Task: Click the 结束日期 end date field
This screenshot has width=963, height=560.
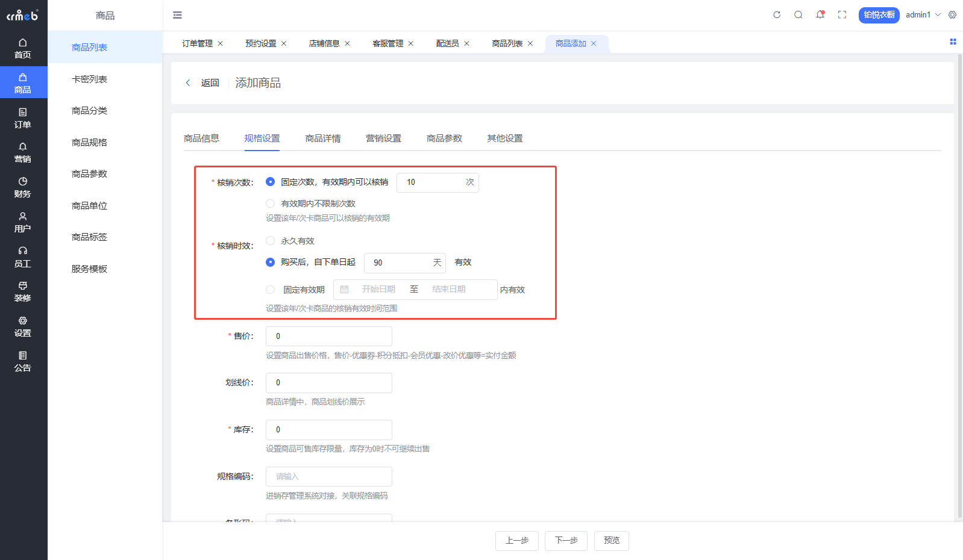Action: tap(449, 290)
